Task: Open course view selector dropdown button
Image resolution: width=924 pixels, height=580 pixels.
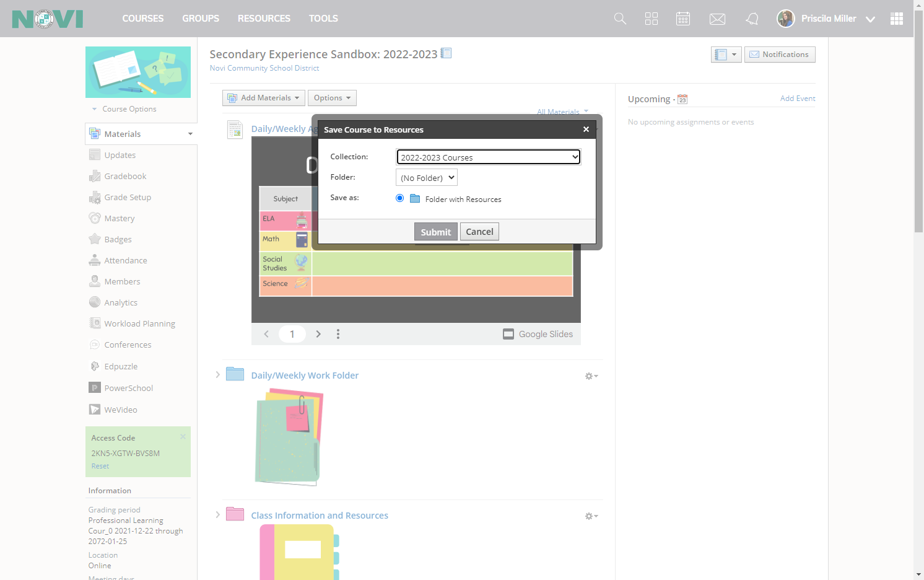Action: (x=726, y=55)
